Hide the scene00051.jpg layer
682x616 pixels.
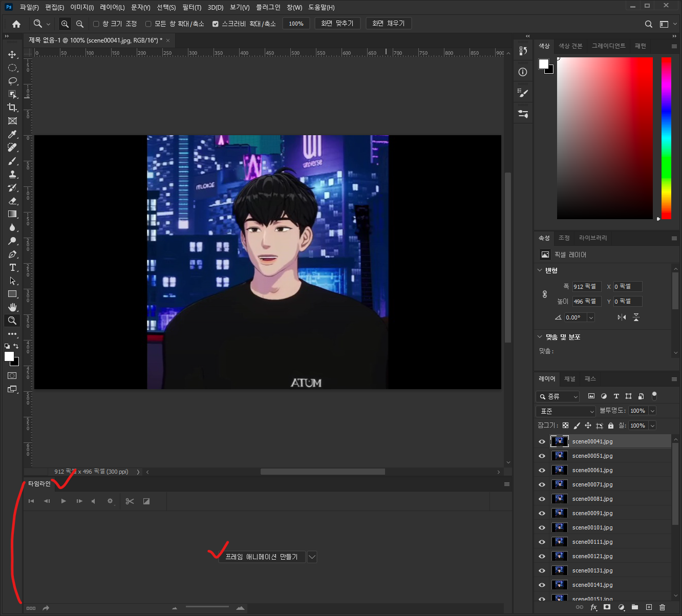542,456
